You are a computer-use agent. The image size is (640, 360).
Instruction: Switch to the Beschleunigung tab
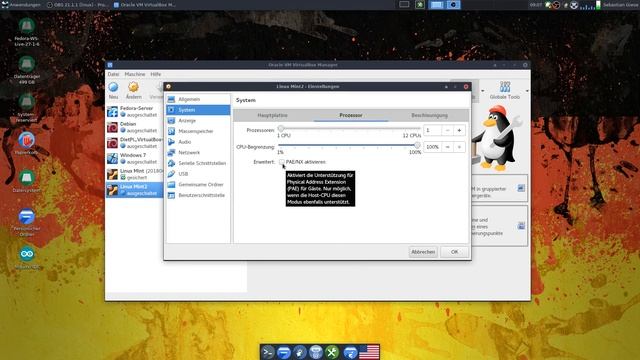(429, 116)
